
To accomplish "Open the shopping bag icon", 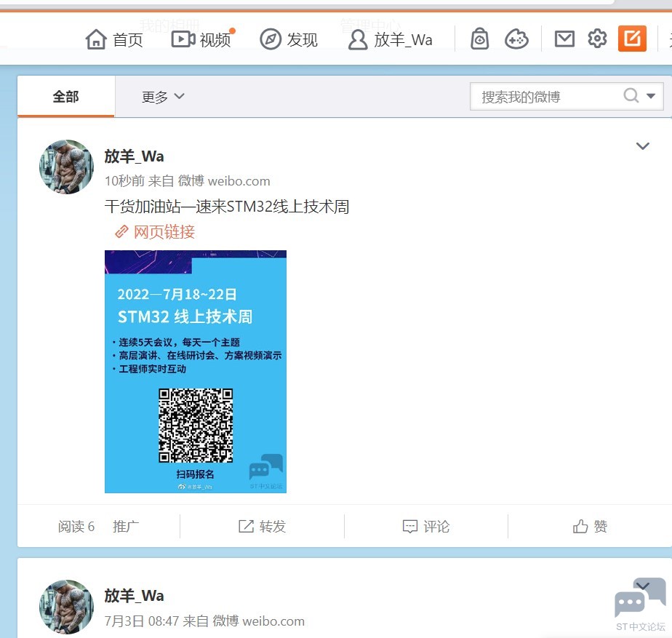I will pyautogui.click(x=479, y=39).
